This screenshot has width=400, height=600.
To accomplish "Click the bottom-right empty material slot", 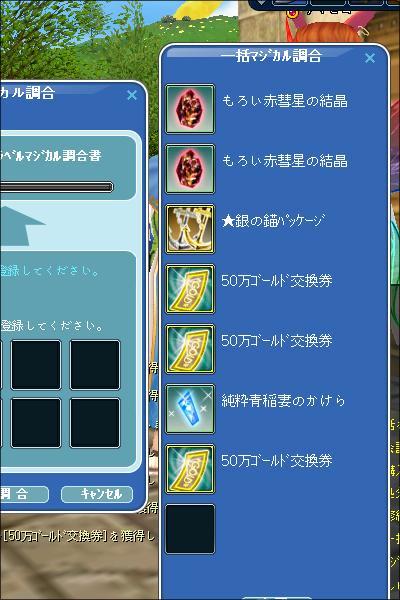I will point(95,423).
